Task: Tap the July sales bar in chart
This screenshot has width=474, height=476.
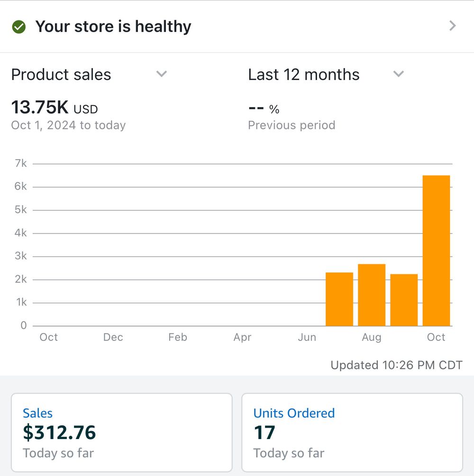Action: [339, 299]
